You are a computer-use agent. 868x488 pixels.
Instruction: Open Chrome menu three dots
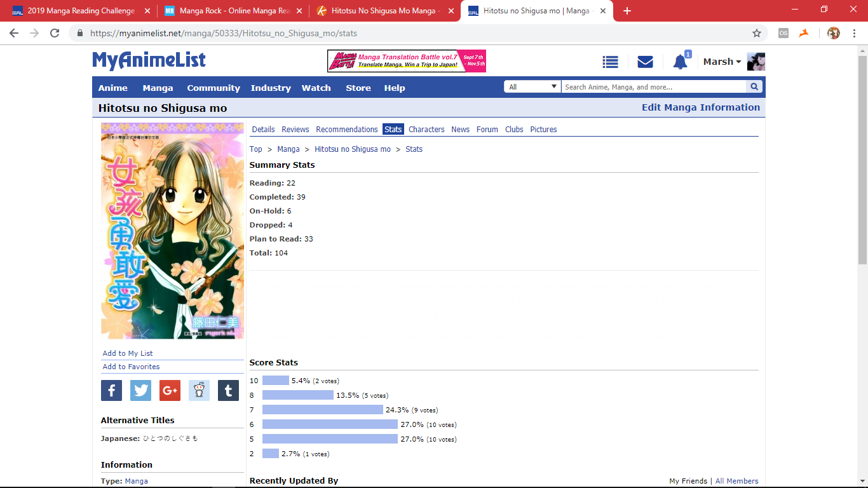click(854, 33)
